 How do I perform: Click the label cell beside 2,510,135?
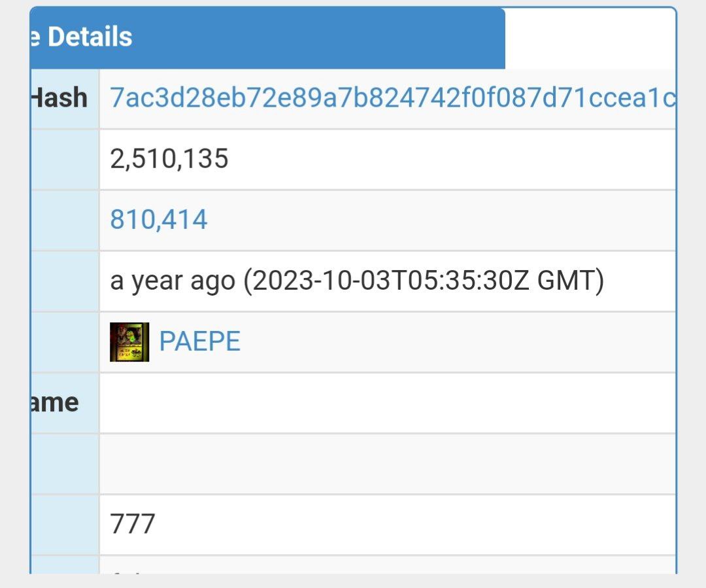(65, 159)
